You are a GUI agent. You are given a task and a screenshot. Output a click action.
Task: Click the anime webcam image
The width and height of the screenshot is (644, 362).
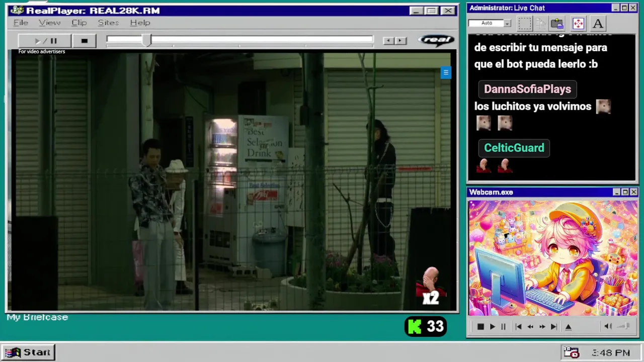point(553,258)
